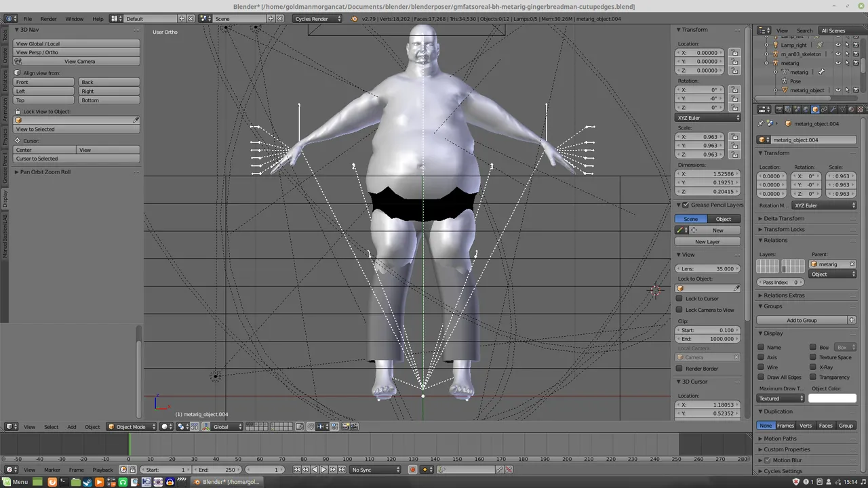Image resolution: width=868 pixels, height=488 pixels.
Task: Open the File menu
Action: [28, 19]
